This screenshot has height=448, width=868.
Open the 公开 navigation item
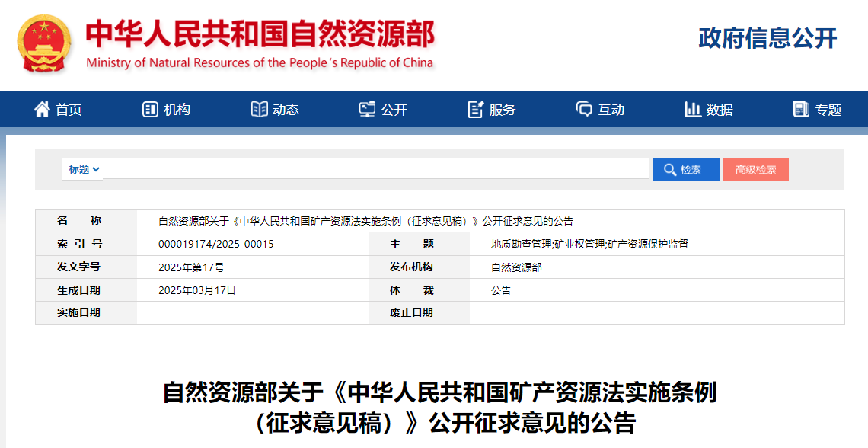[383, 110]
